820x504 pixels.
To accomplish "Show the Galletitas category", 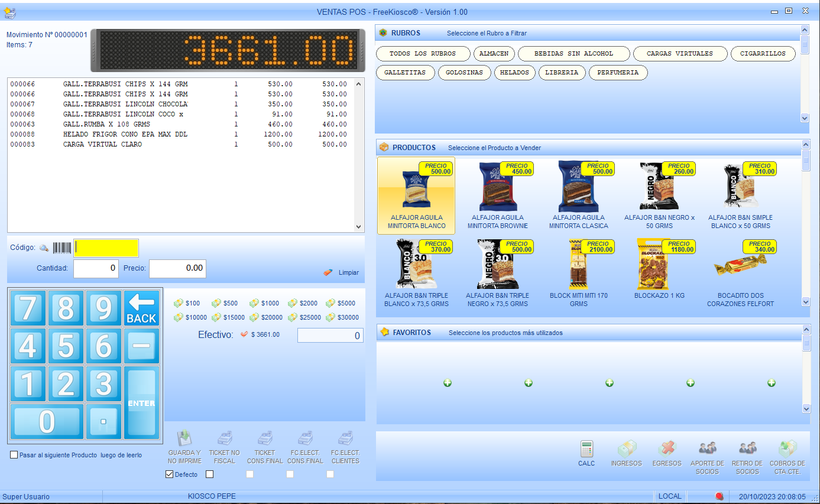I will (x=405, y=73).
